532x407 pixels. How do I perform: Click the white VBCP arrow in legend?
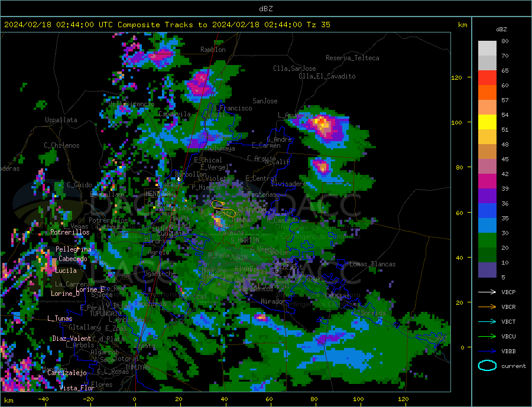point(487,292)
